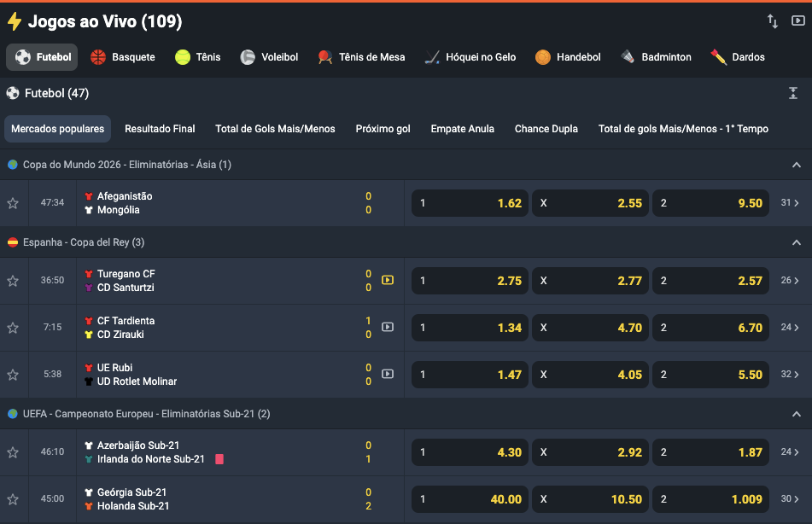
Task: Open the Dardos sport category
Action: coord(719,57)
